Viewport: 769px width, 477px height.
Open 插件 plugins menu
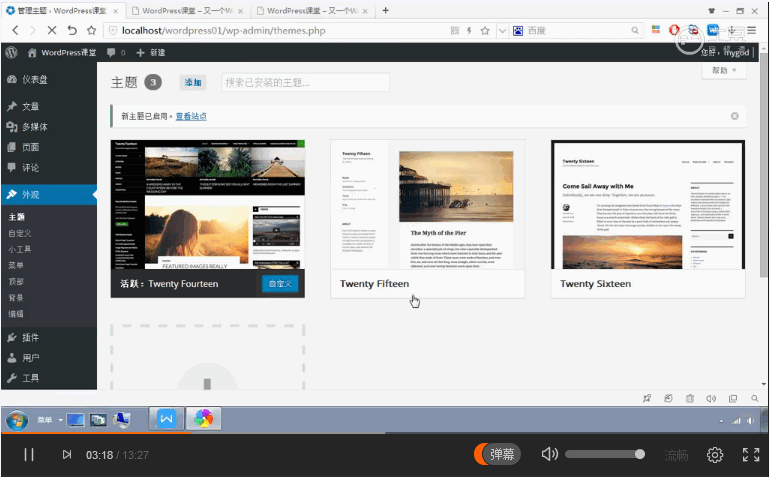pos(49,338)
